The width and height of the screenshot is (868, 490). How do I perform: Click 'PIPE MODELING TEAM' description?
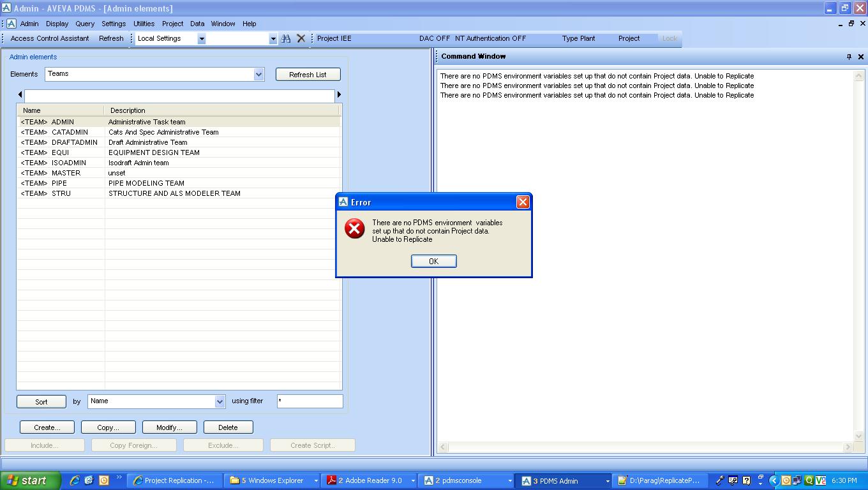point(146,183)
